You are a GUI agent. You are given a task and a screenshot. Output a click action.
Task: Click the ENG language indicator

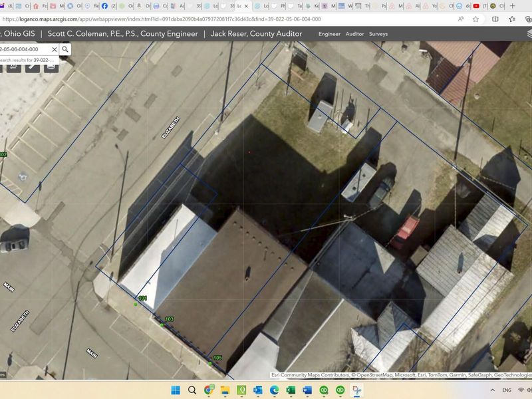coord(507,390)
